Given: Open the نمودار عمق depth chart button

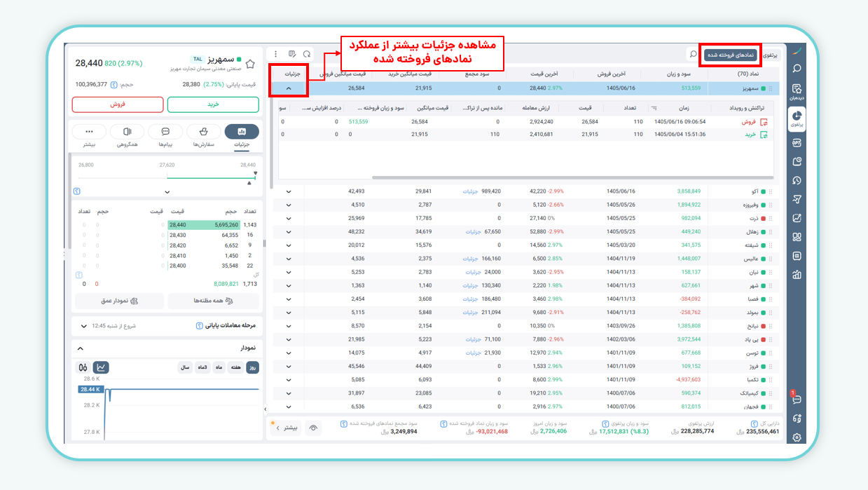Looking at the screenshot, I should (x=119, y=301).
